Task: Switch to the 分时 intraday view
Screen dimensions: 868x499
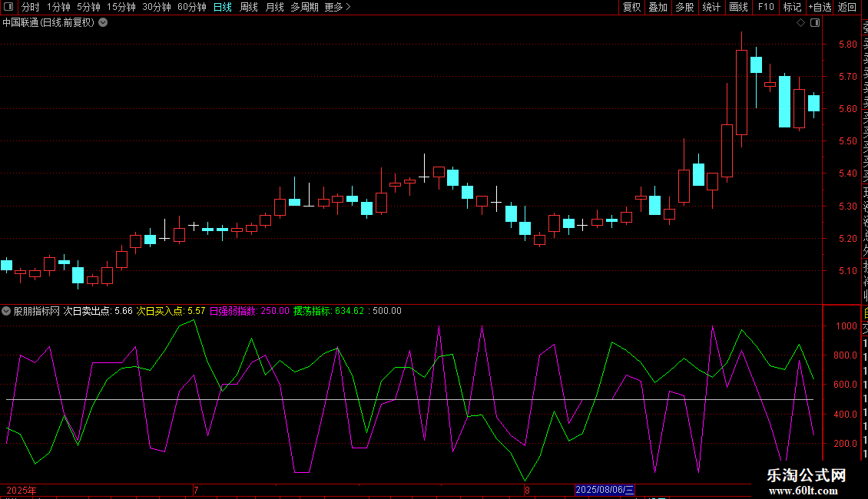Action: (x=31, y=7)
